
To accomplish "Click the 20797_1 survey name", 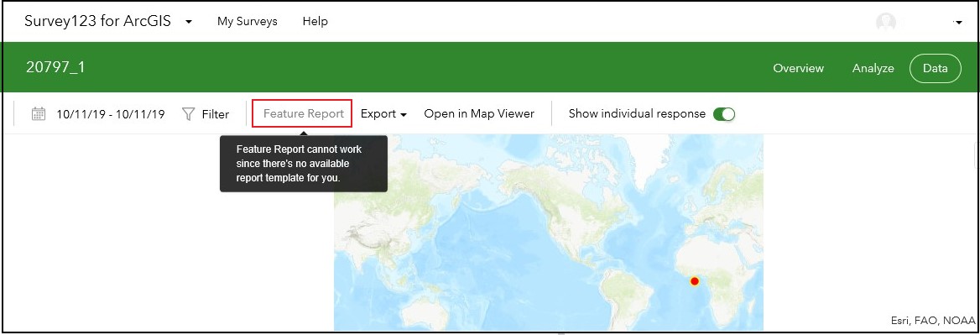I will [55, 67].
